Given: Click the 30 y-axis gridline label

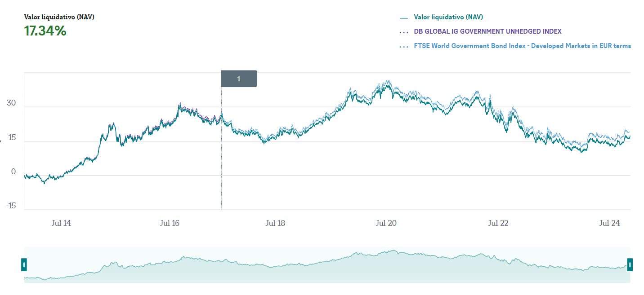Looking at the screenshot, I should click(x=11, y=103).
